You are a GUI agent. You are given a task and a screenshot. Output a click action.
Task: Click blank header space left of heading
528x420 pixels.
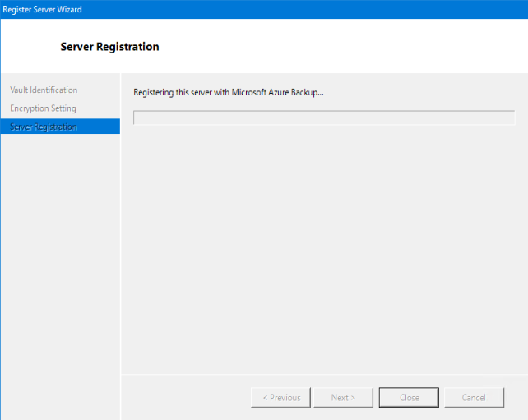[x=29, y=47]
